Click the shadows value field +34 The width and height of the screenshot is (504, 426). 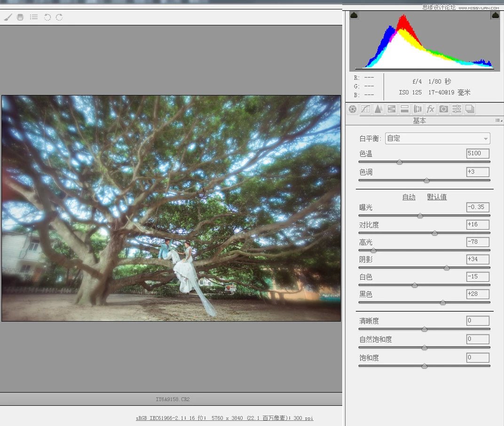coord(478,259)
